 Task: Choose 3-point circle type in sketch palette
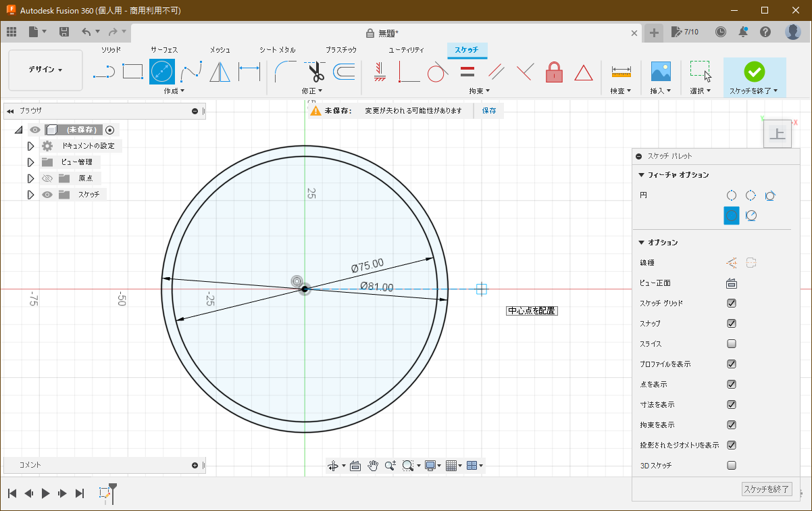(x=751, y=195)
